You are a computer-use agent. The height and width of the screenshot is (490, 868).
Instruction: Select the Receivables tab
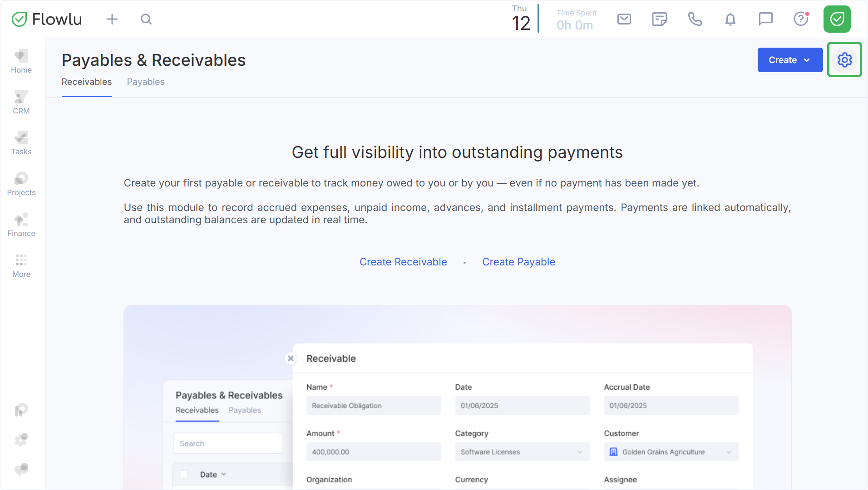[x=87, y=82]
